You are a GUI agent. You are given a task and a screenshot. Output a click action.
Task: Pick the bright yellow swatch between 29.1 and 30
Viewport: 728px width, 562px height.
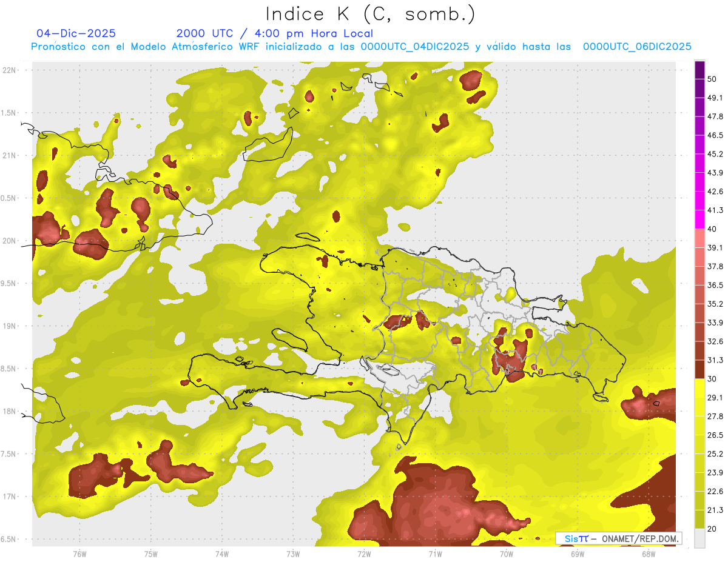(x=700, y=388)
